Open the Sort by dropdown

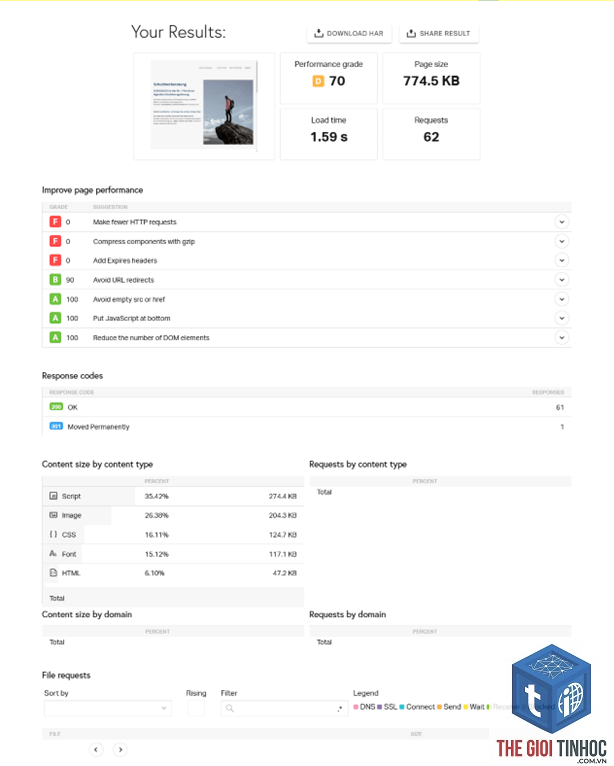pos(108,708)
